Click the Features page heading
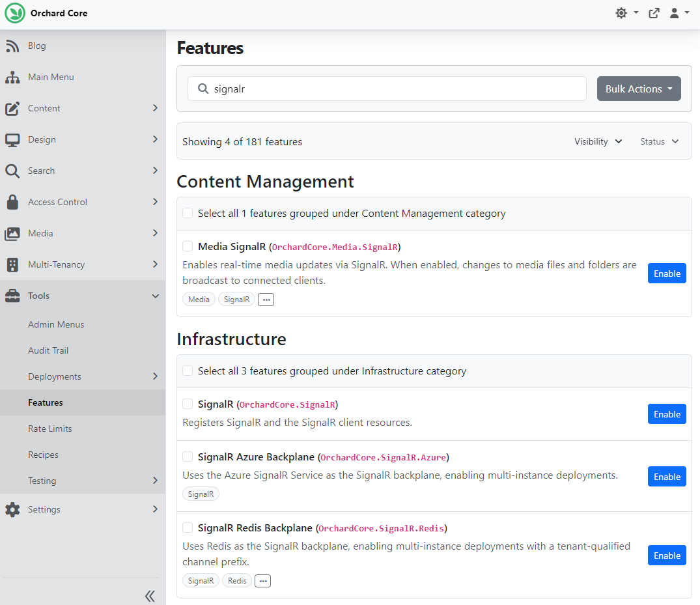This screenshot has width=700, height=605. pos(210,48)
